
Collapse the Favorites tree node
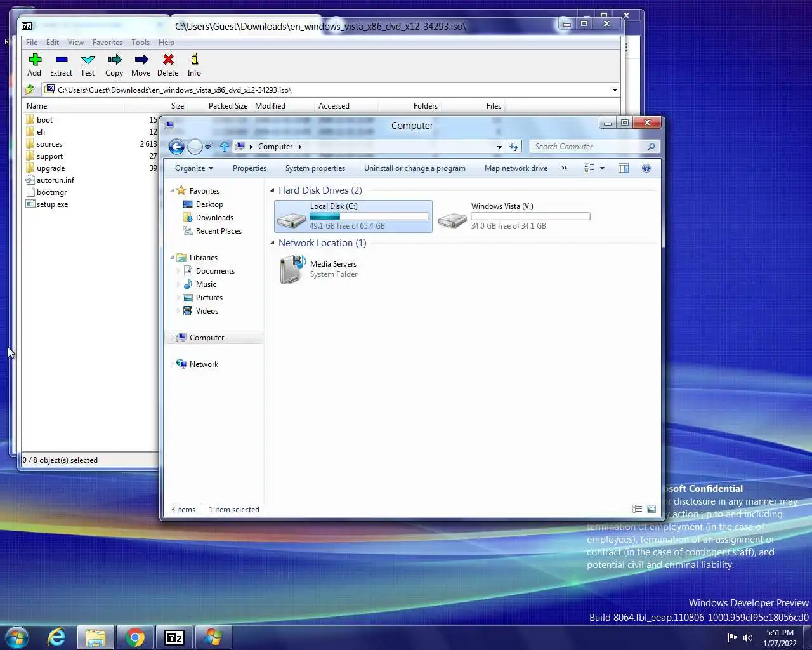pos(172,191)
